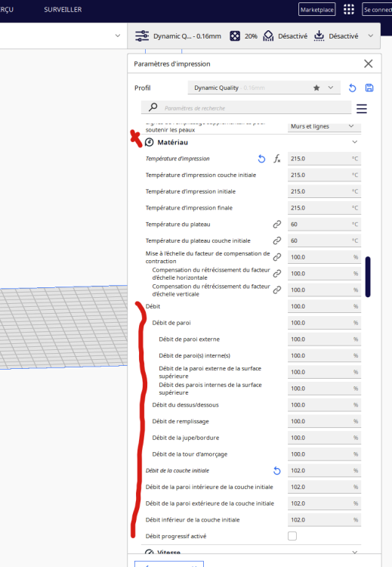Collapse the print settings summary bar chevron
Screen dimensions: 392x567
tap(370, 36)
